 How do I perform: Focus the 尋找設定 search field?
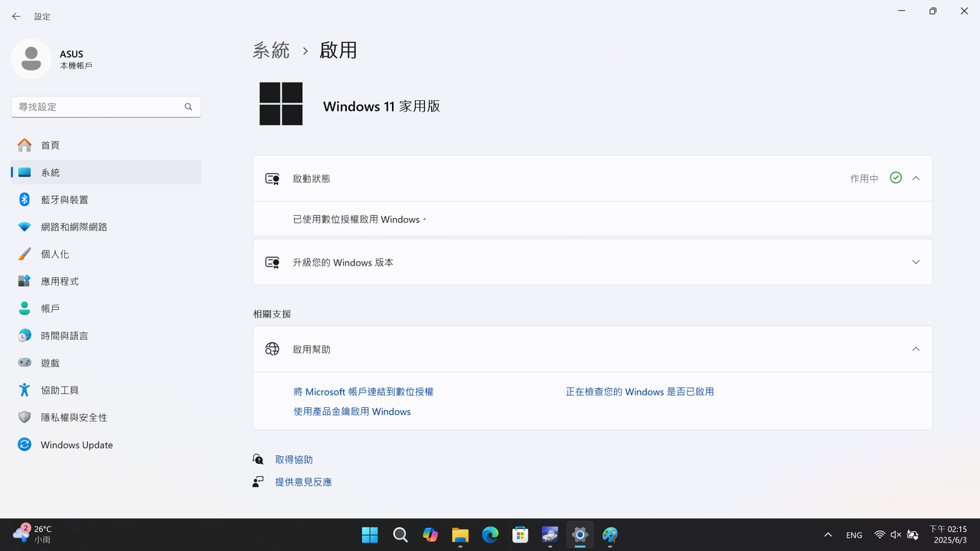(x=106, y=107)
